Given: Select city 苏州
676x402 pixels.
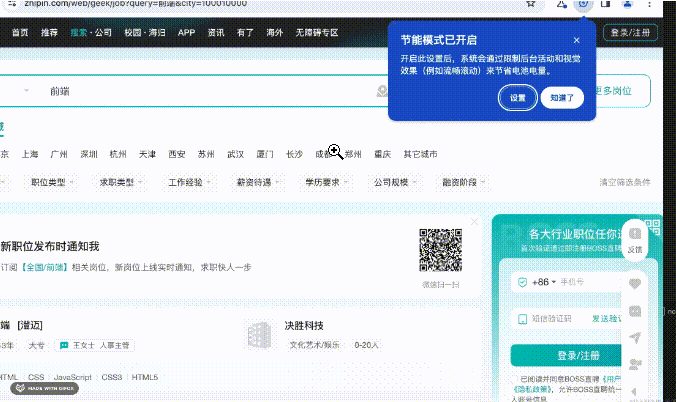Looking at the screenshot, I should tap(206, 154).
